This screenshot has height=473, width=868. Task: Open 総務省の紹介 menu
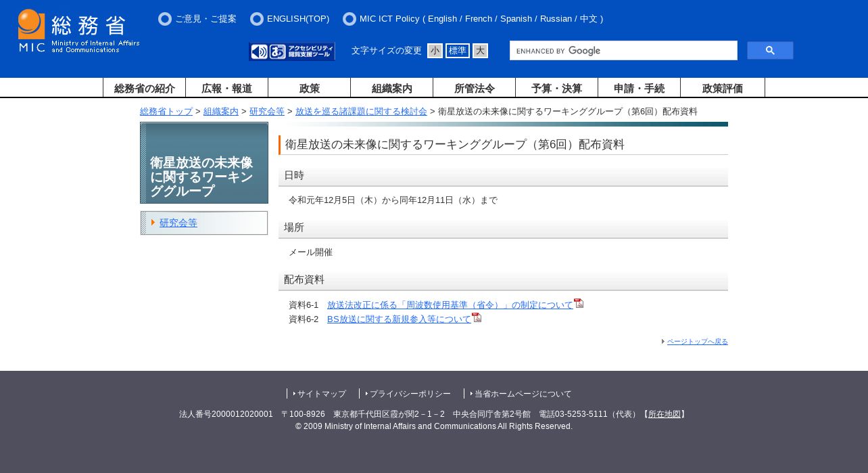[x=145, y=88]
